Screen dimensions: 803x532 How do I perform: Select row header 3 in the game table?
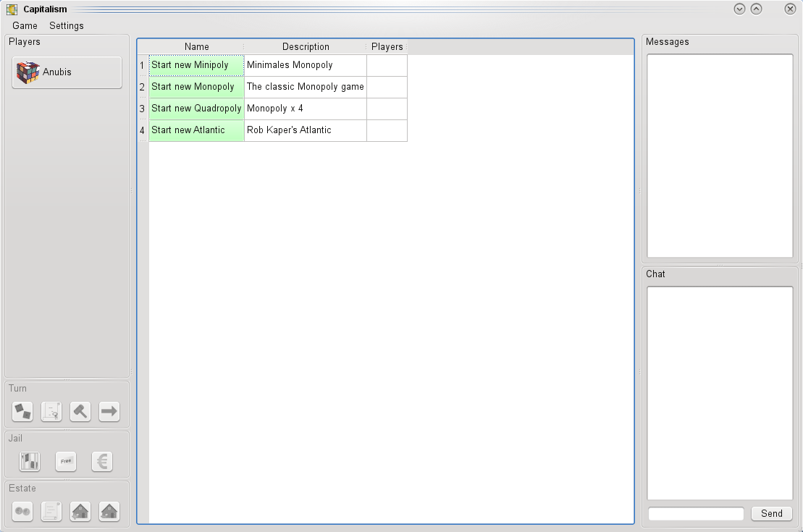pyautogui.click(x=143, y=109)
